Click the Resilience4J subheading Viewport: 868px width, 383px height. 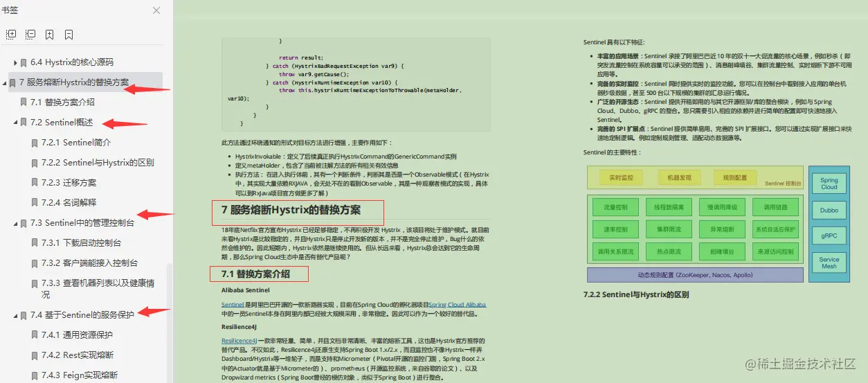239,326
